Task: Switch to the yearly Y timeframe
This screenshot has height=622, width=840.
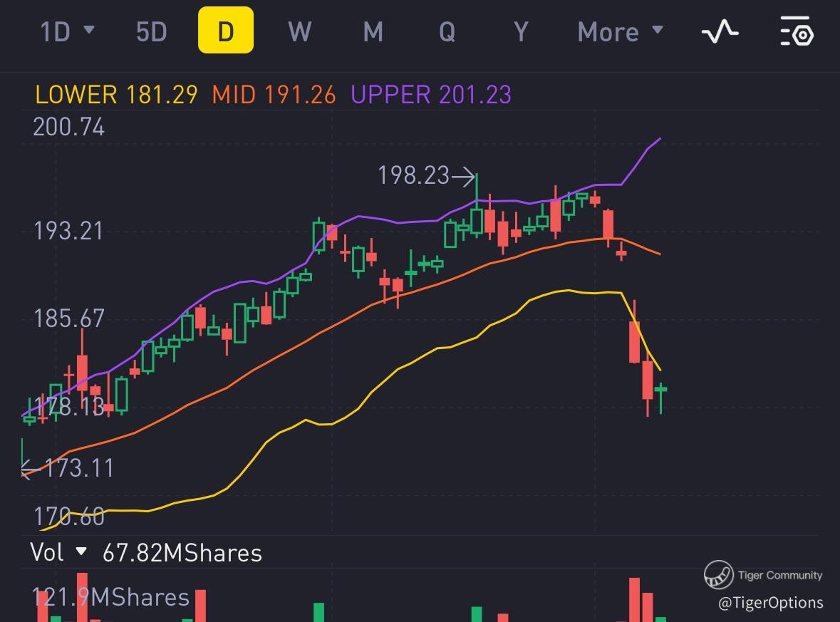Action: coord(521,31)
